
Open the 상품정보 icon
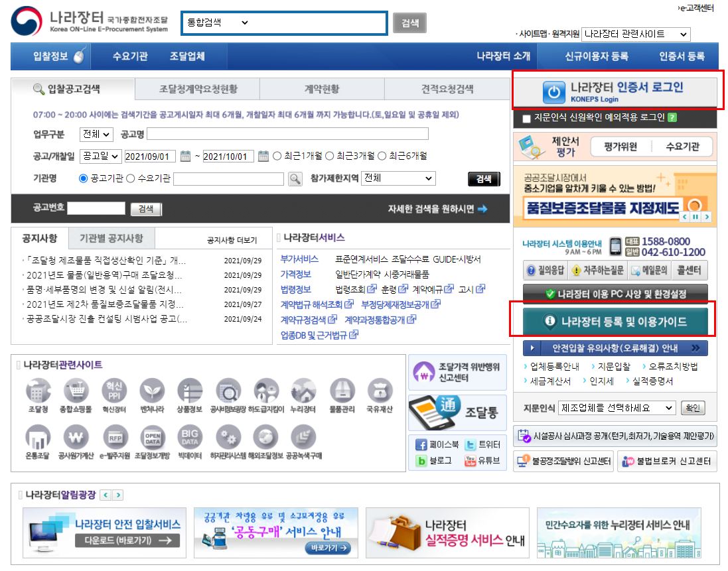tap(190, 391)
